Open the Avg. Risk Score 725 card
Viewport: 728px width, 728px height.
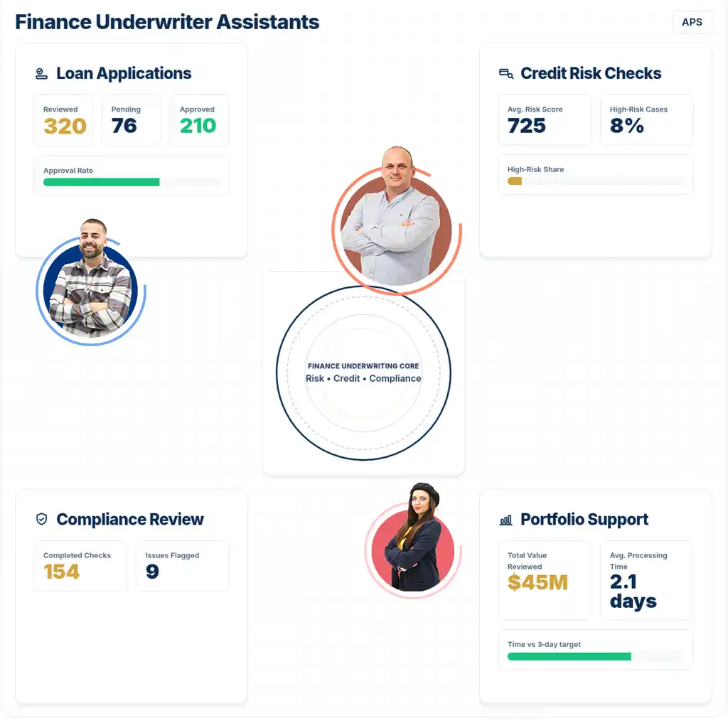(x=545, y=119)
